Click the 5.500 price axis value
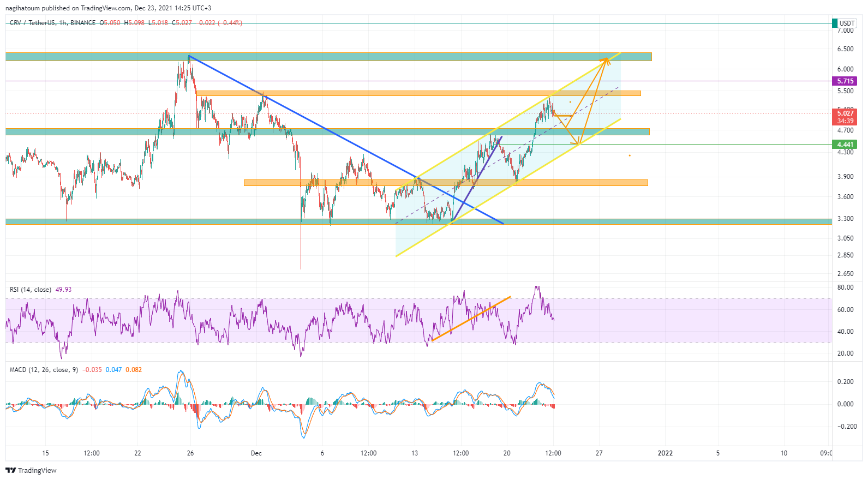The height and width of the screenshot is (480, 868). [x=845, y=91]
